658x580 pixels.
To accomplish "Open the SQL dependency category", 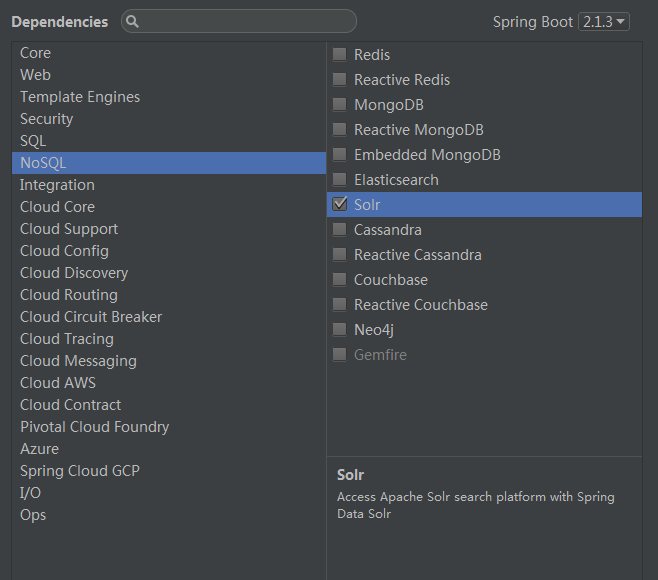I will 33,141.
